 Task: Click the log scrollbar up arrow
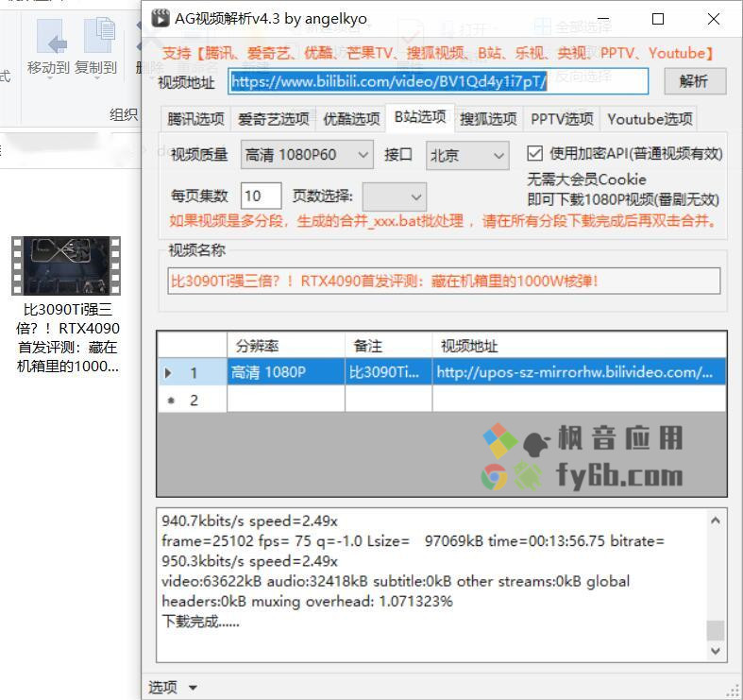716,521
